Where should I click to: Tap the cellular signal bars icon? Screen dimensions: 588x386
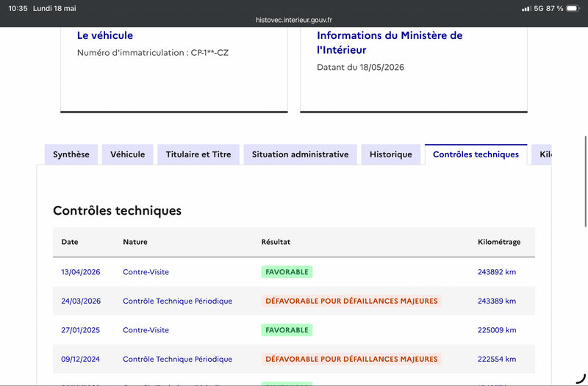[526, 8]
